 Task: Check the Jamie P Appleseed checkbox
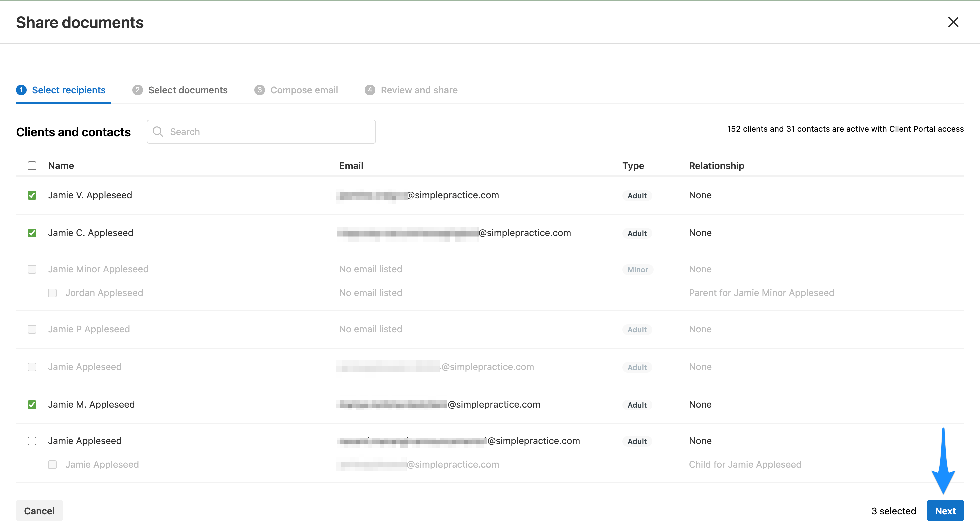(32, 329)
